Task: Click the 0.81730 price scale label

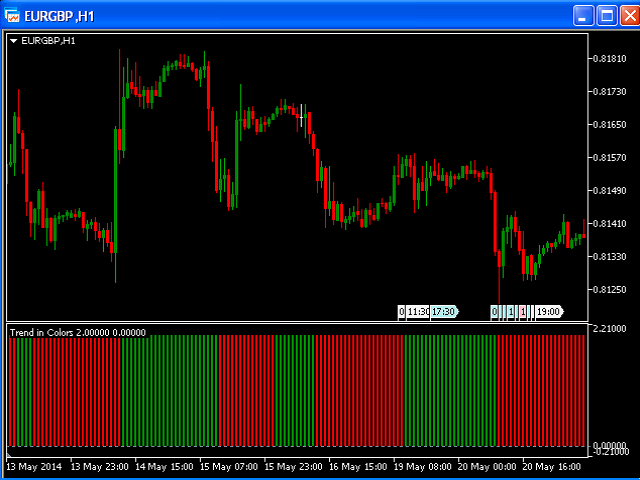Action: click(x=609, y=92)
